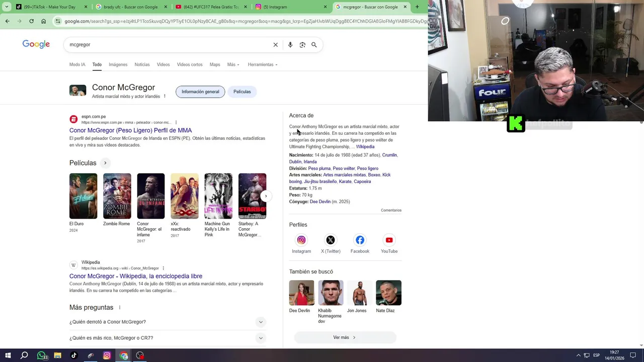Reload the page in Chrome
The image size is (644, 362).
pos(31,21)
